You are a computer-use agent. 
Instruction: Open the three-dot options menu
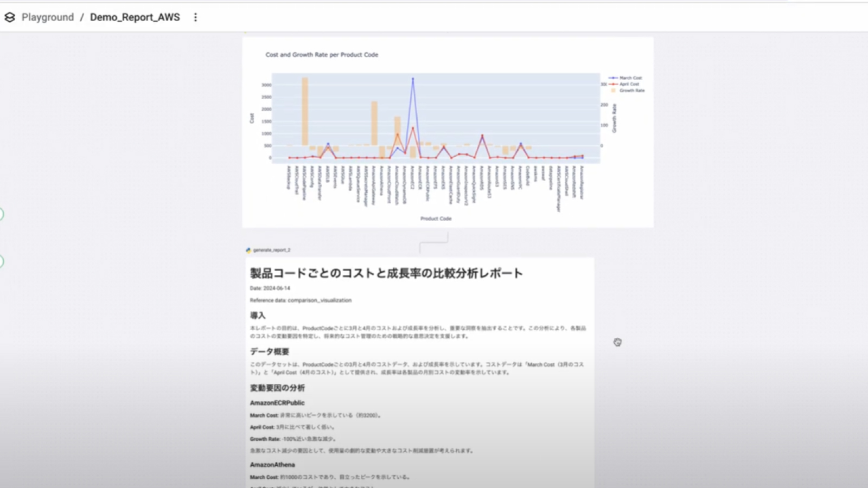tap(195, 17)
